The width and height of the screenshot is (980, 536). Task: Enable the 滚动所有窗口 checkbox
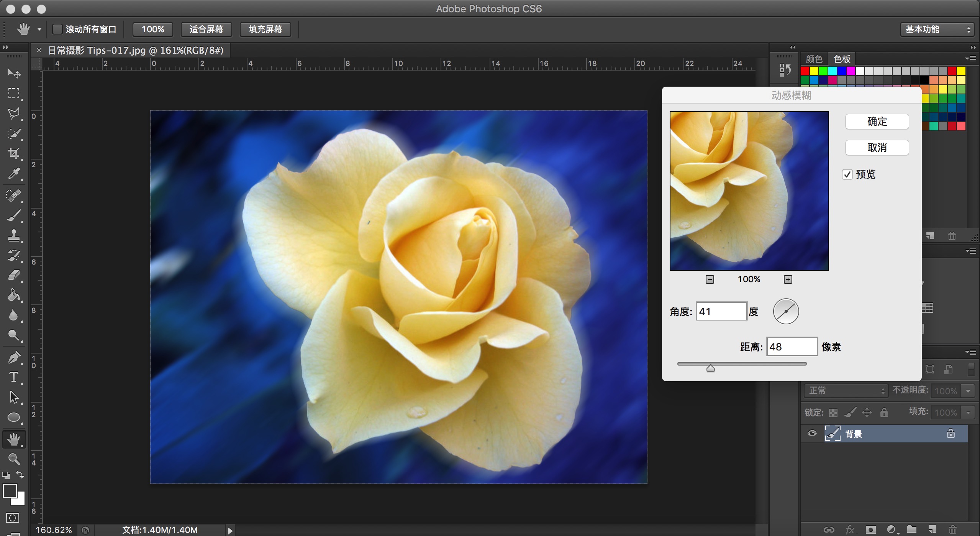57,29
